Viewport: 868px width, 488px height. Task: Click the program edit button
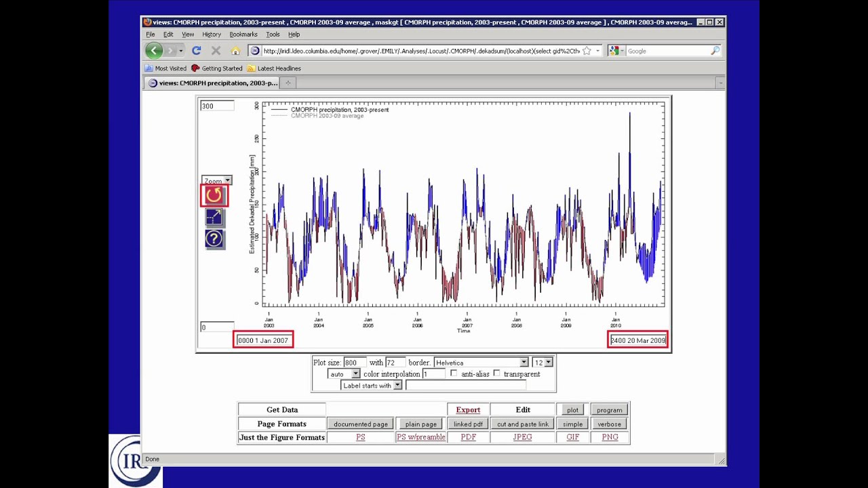tap(610, 410)
